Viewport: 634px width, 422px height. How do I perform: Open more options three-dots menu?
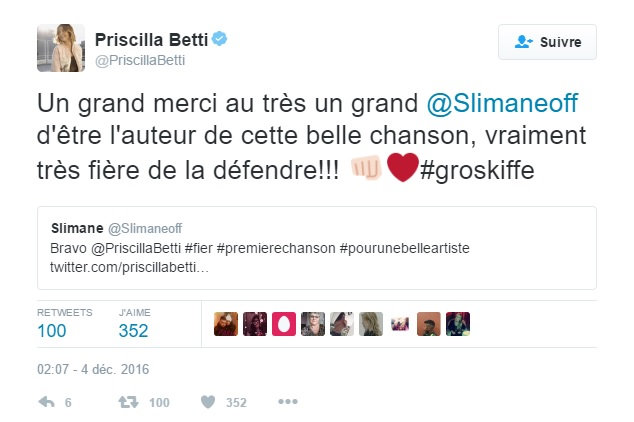click(x=288, y=402)
